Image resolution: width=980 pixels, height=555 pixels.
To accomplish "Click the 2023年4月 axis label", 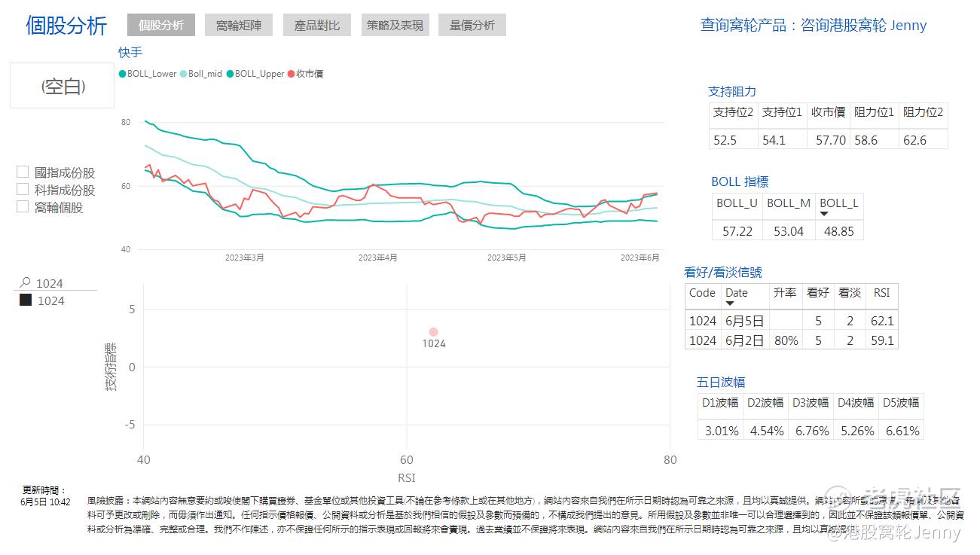I will pos(378,258).
